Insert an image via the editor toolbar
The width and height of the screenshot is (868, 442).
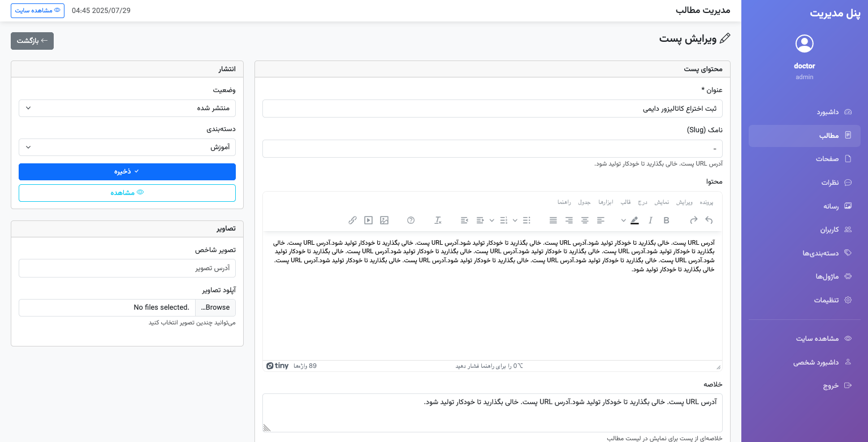point(385,220)
